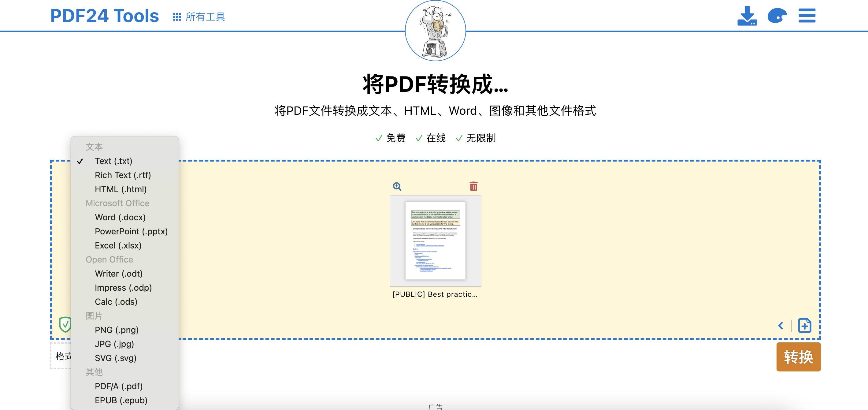Viewport: 868px width, 410px height.
Task: Click the uploaded PDF page thumbnail
Action: tap(435, 241)
